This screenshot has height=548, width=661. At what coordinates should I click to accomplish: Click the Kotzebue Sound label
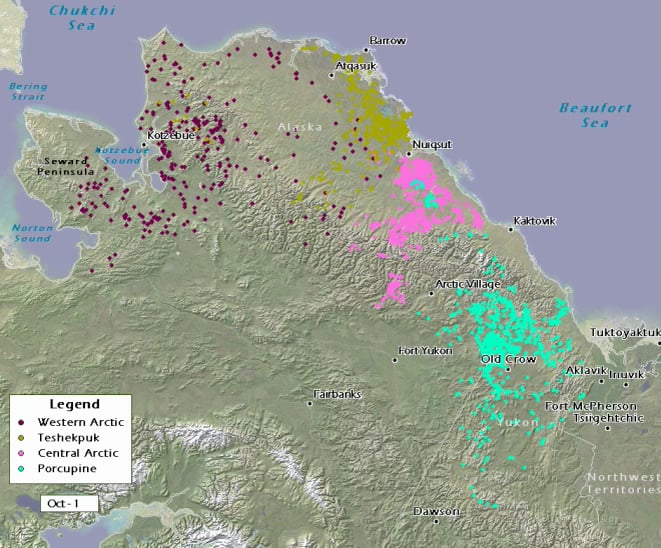[x=122, y=156]
